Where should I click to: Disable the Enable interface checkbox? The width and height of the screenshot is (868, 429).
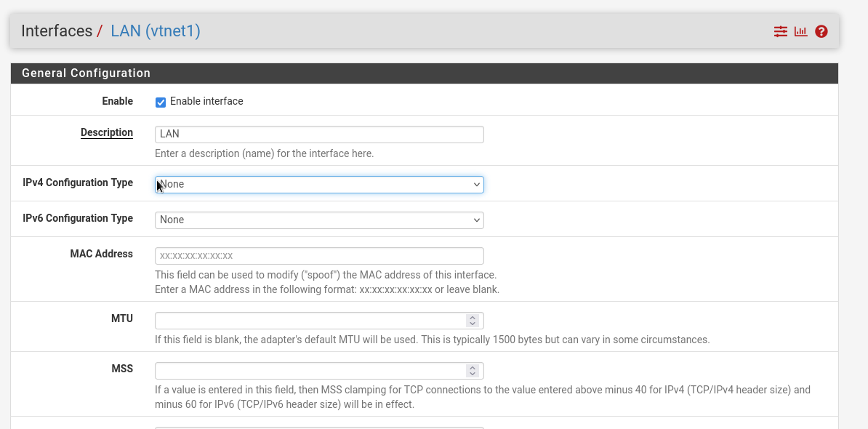(x=161, y=102)
